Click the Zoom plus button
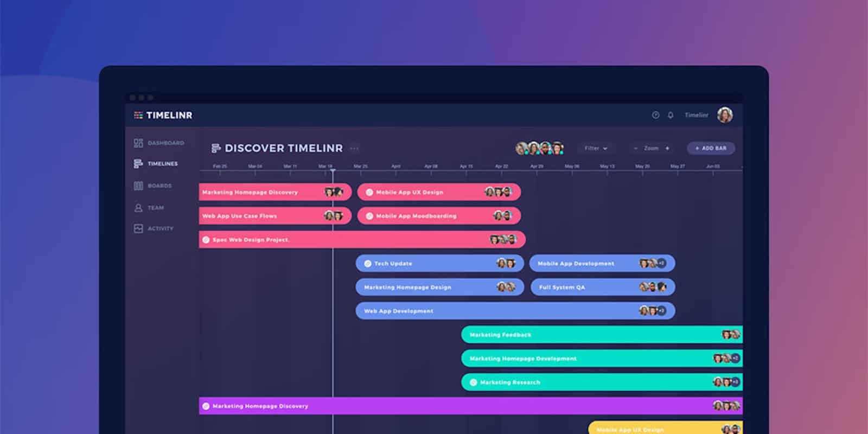This screenshot has height=434, width=868. tap(667, 148)
